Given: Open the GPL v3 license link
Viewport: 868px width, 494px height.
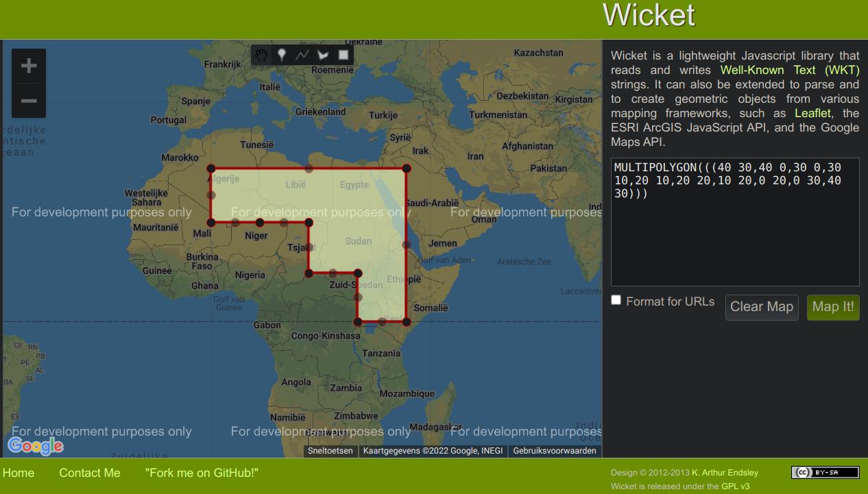Looking at the screenshot, I should tap(736, 486).
